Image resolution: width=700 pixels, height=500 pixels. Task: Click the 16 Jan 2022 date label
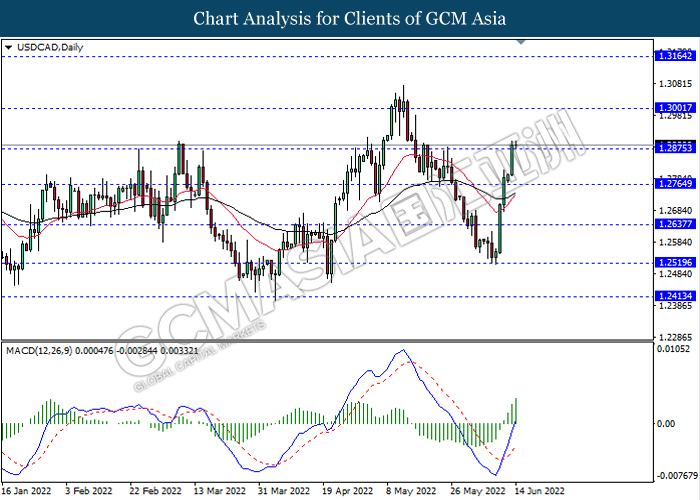click(x=26, y=491)
